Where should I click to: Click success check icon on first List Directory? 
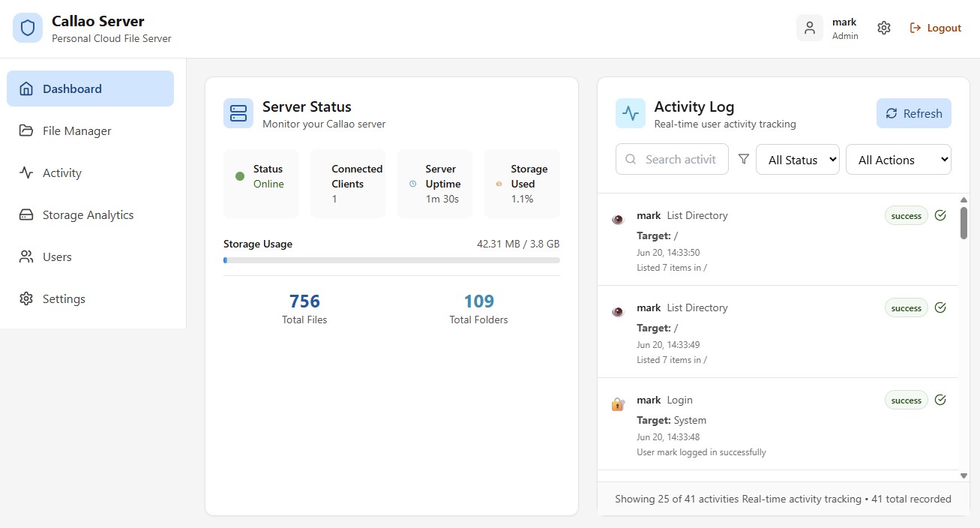940,215
